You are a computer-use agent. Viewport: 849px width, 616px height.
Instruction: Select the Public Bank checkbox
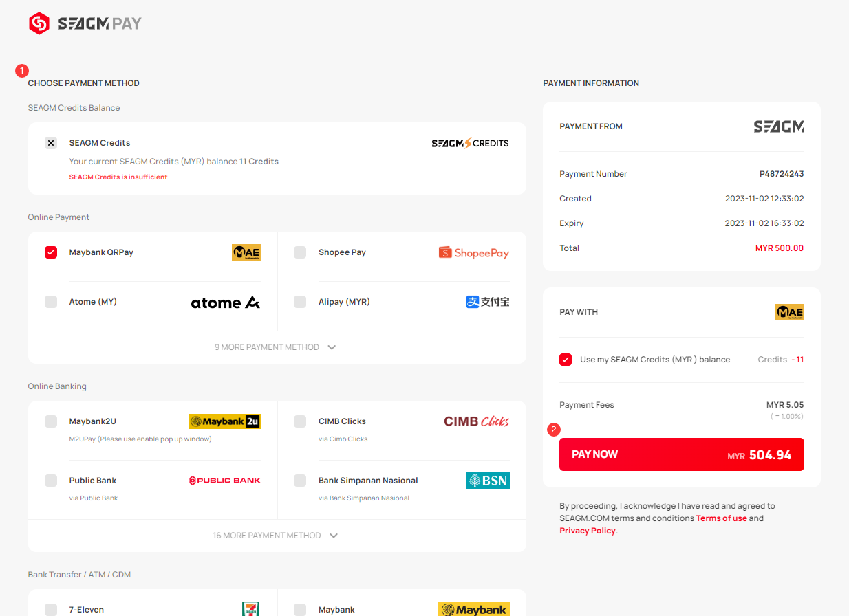[51, 481]
